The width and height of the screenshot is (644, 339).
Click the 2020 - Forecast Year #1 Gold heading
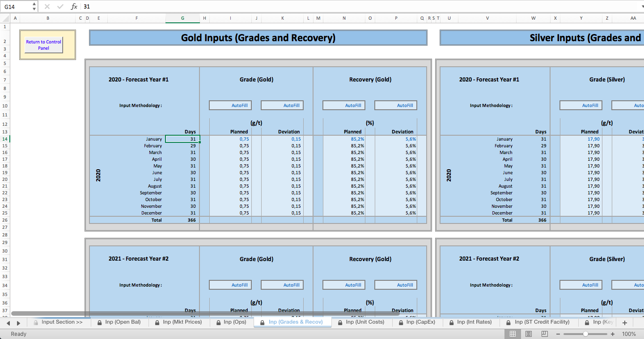click(139, 79)
